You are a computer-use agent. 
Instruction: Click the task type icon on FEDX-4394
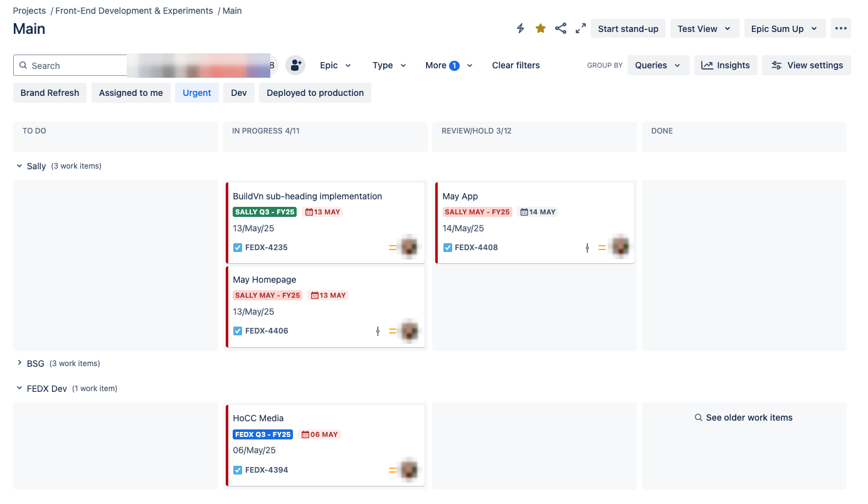pyautogui.click(x=238, y=470)
